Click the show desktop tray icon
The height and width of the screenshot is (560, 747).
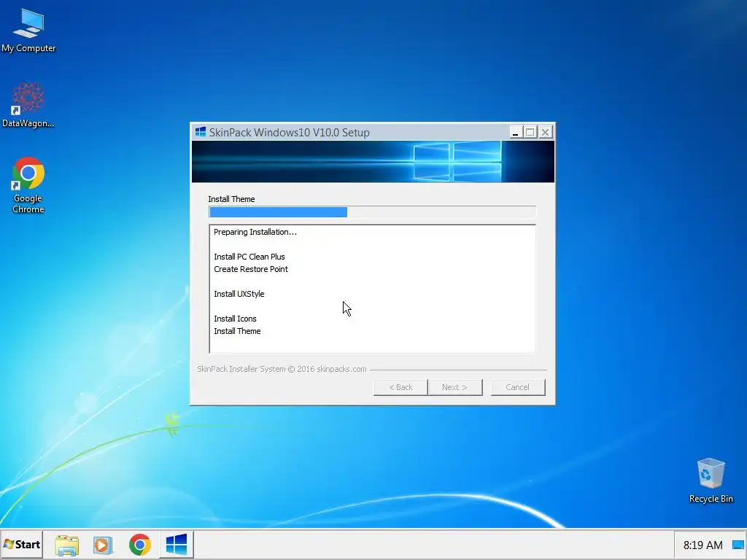coord(738,545)
